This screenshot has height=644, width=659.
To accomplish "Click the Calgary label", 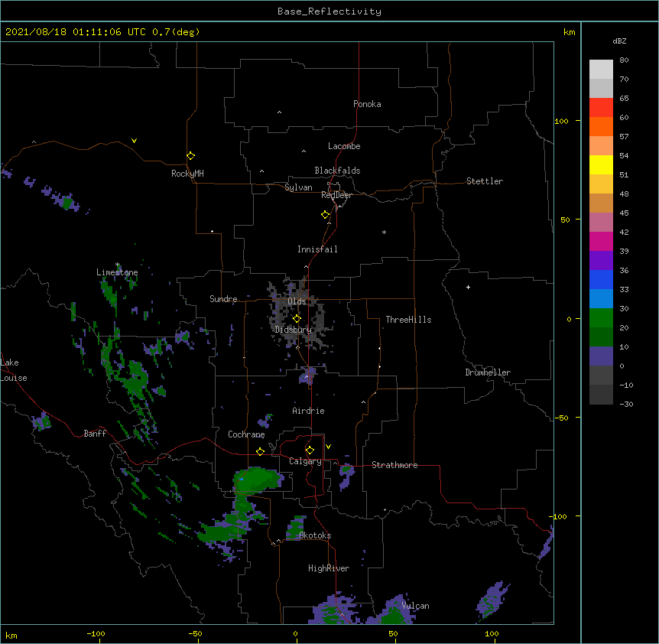I will coord(305,461).
